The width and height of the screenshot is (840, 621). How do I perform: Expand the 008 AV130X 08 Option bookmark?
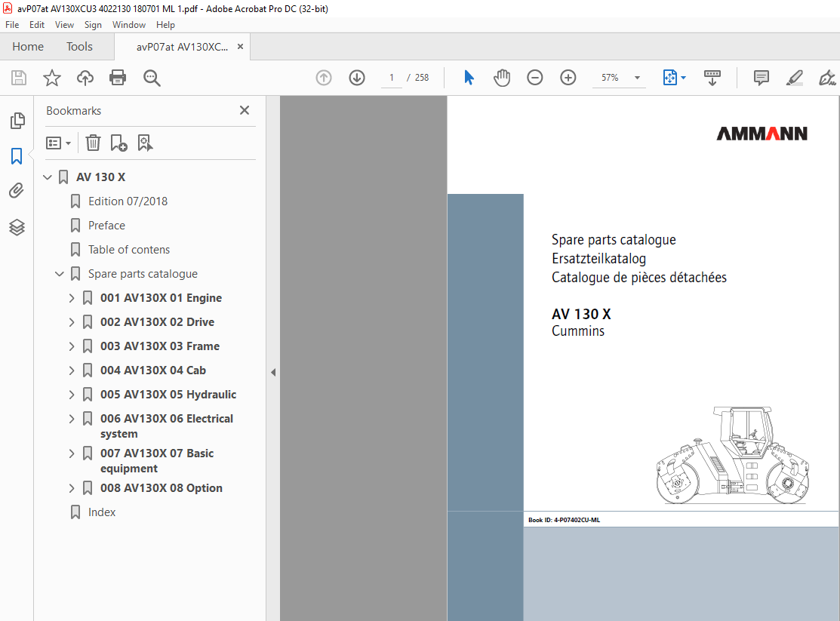click(x=72, y=488)
